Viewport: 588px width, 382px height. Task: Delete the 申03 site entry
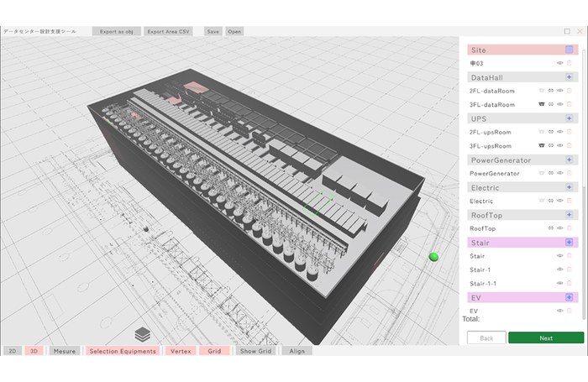[x=570, y=63]
